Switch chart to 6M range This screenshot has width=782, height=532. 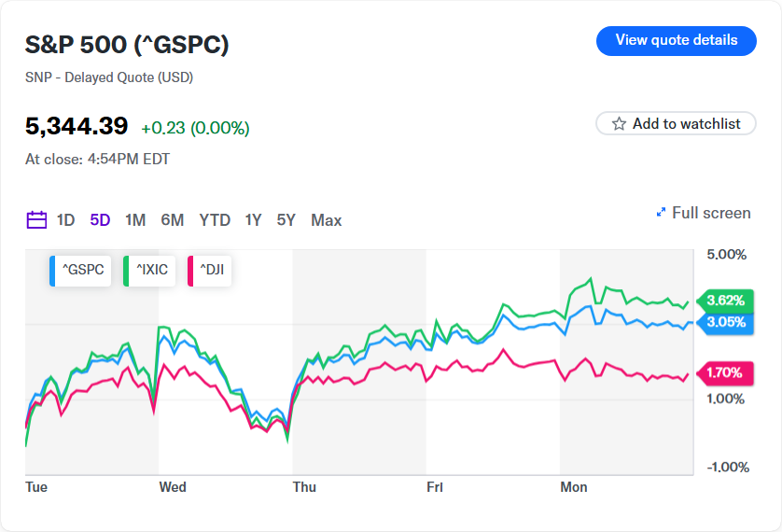[172, 220]
